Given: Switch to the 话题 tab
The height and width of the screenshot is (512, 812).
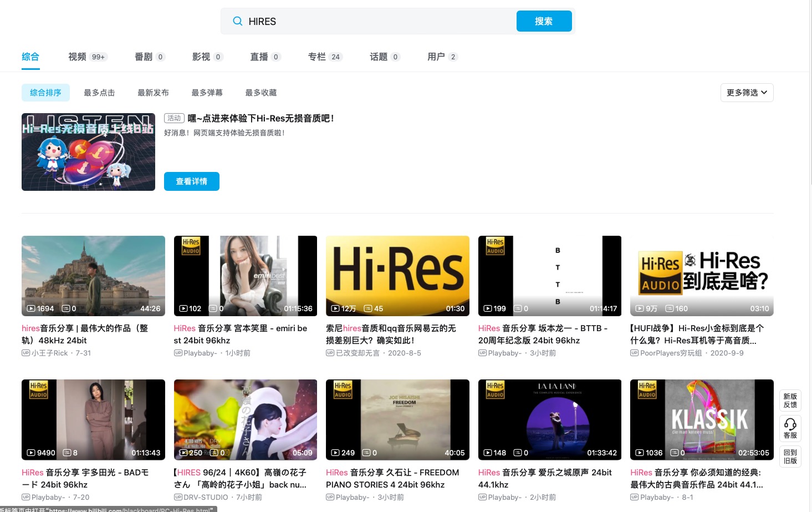Looking at the screenshot, I should point(385,57).
